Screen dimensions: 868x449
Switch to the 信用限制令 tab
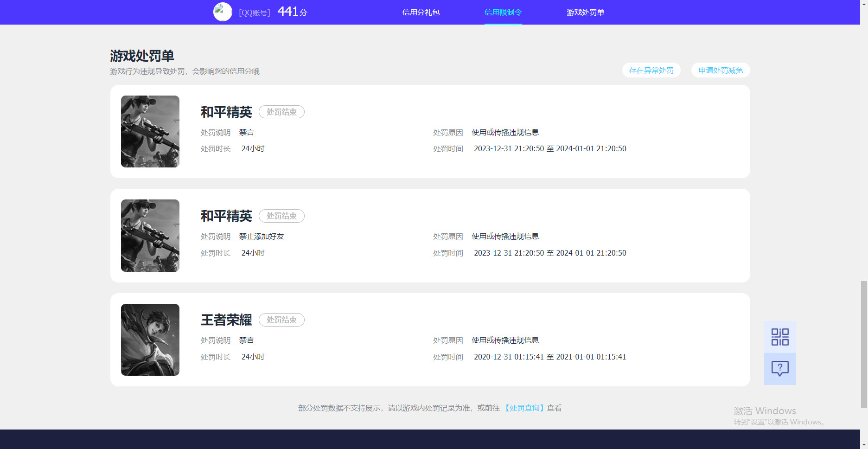click(x=503, y=13)
